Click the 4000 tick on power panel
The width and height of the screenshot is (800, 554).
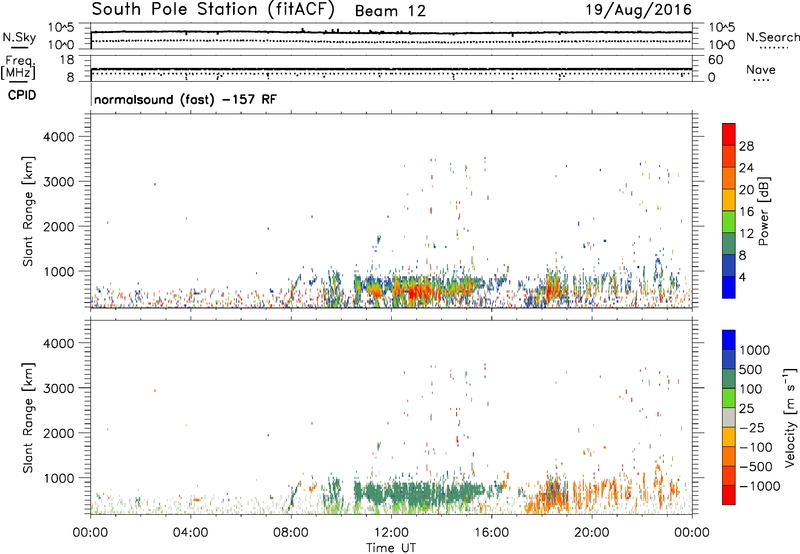pyautogui.click(x=59, y=137)
